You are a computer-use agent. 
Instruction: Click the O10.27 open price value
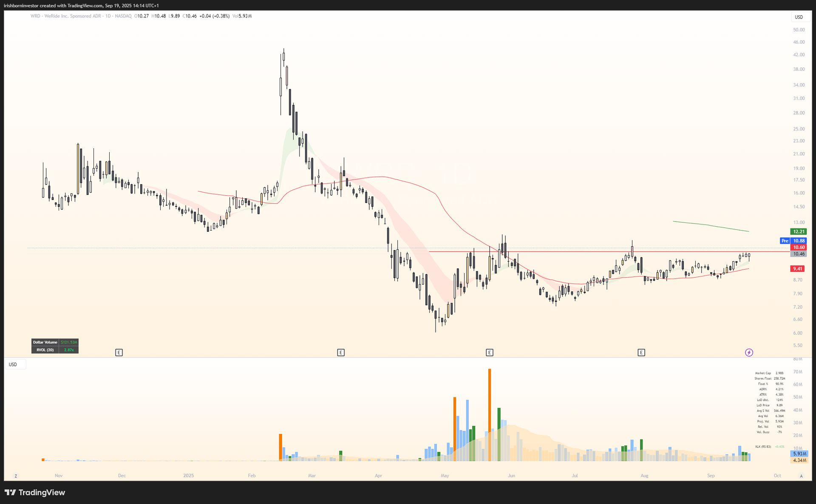[142, 16]
